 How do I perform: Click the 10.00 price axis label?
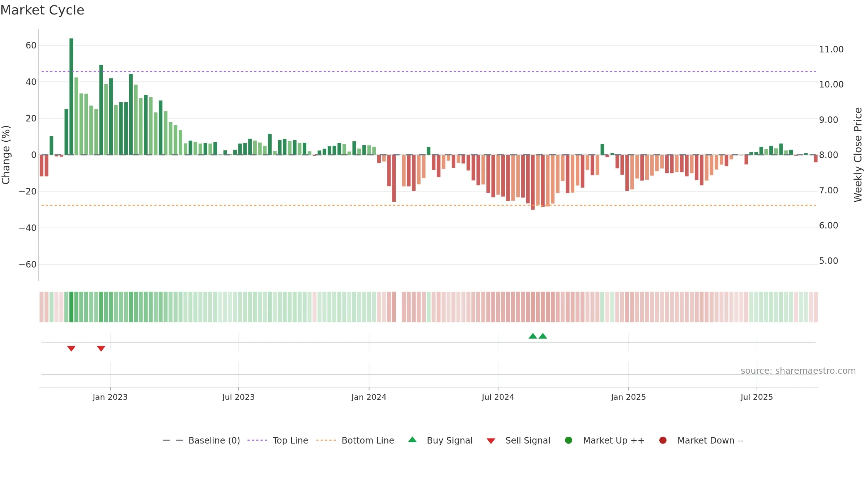tap(831, 85)
